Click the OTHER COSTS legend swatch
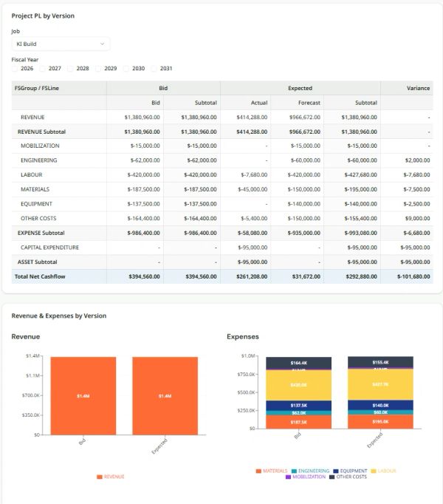 (x=332, y=477)
